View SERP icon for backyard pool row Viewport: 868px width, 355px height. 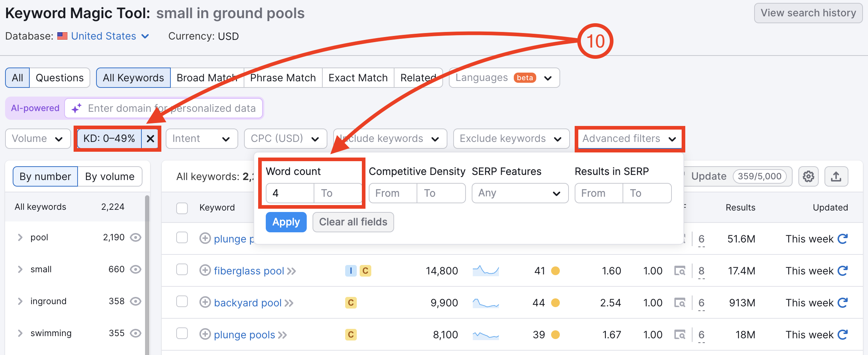[x=680, y=303]
